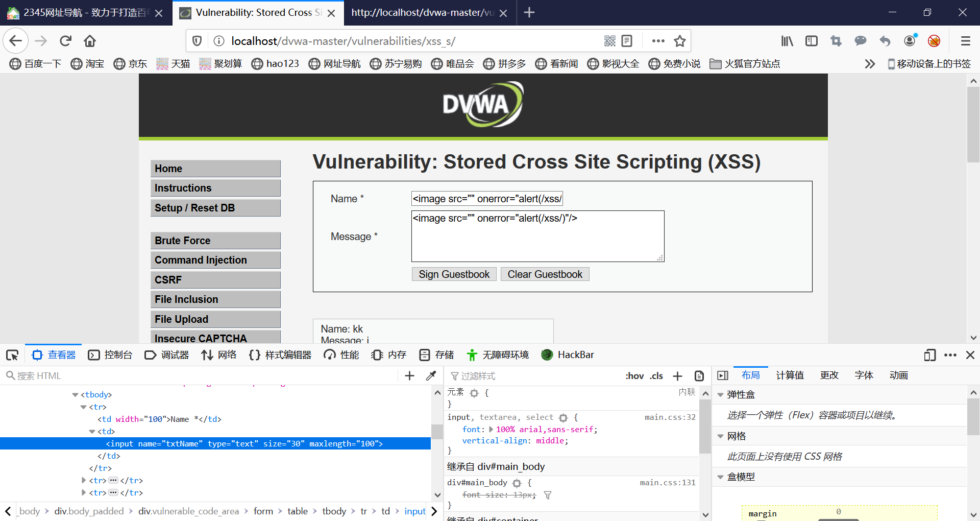This screenshot has height=521, width=980.
Task: Collapse the expanded td node
Action: coord(92,432)
